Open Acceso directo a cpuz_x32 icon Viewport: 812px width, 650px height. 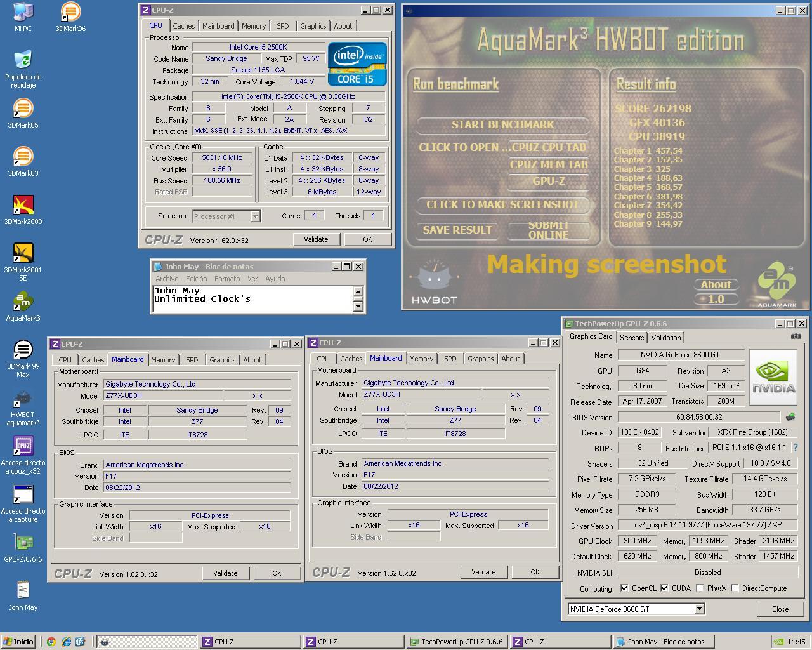(23, 455)
